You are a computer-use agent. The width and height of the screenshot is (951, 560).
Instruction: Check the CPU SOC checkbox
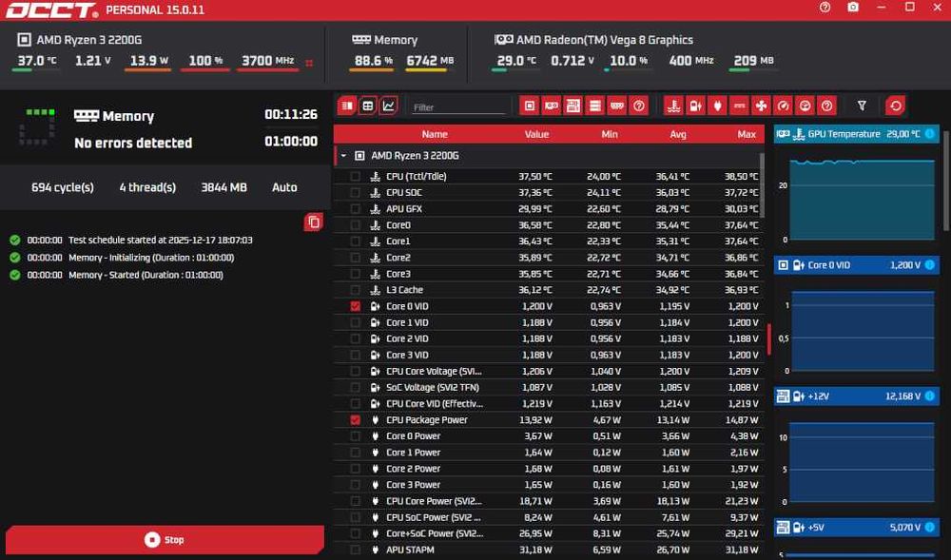pyautogui.click(x=356, y=193)
